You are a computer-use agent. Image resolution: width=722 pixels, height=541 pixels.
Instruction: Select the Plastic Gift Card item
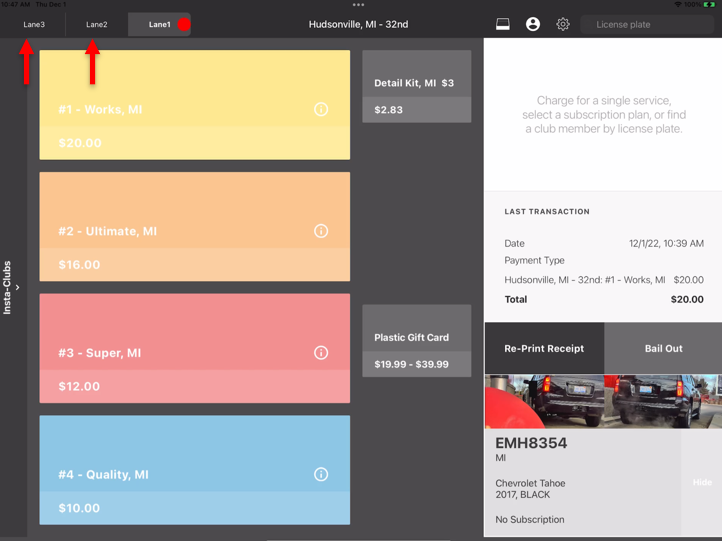pos(417,341)
